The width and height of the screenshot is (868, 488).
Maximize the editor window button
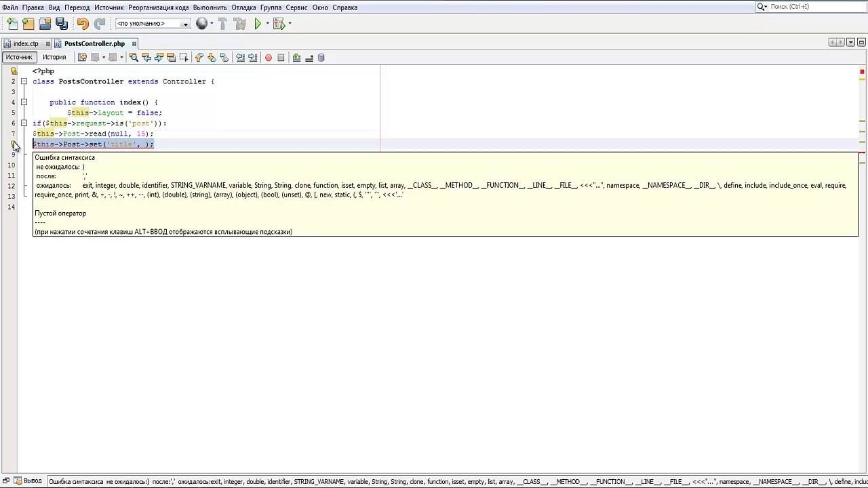(x=861, y=43)
